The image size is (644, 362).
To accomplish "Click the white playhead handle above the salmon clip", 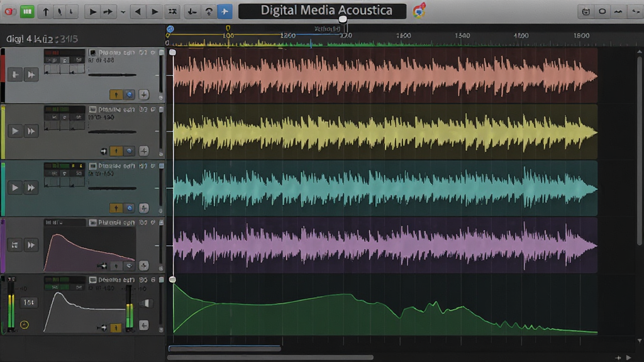I will 172,52.
